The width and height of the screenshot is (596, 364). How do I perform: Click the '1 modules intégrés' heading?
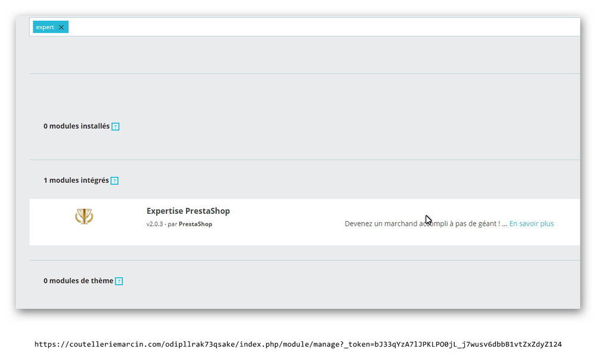pos(76,181)
